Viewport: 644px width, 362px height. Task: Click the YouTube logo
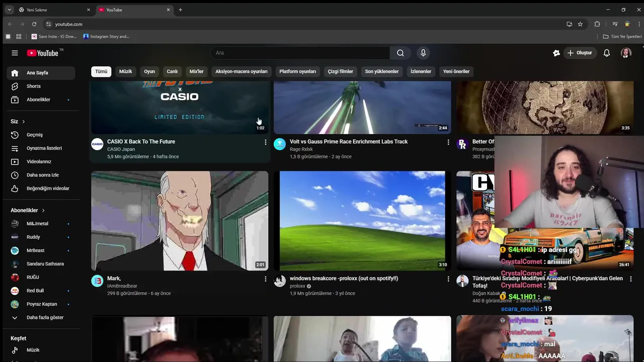coord(43,53)
